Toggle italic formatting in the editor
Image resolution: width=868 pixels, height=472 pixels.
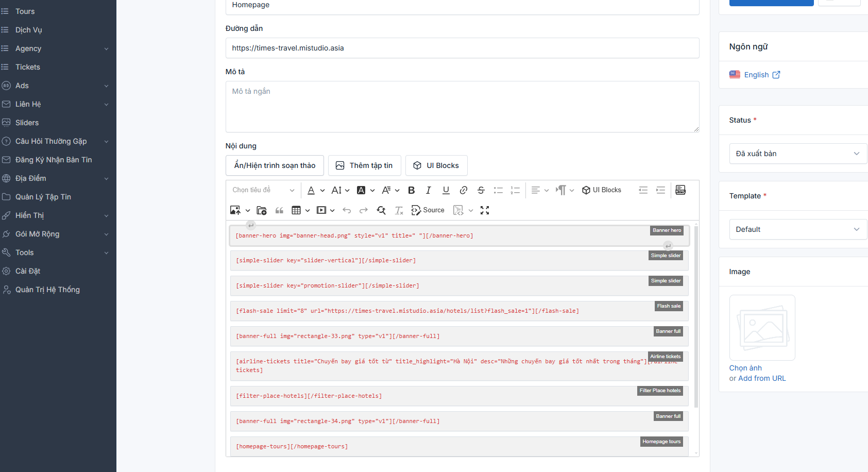coord(428,190)
